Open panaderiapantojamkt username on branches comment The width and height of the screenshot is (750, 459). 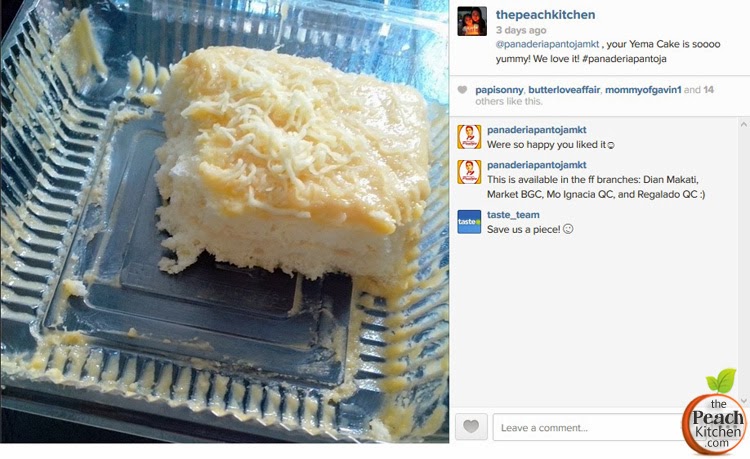pos(537,165)
